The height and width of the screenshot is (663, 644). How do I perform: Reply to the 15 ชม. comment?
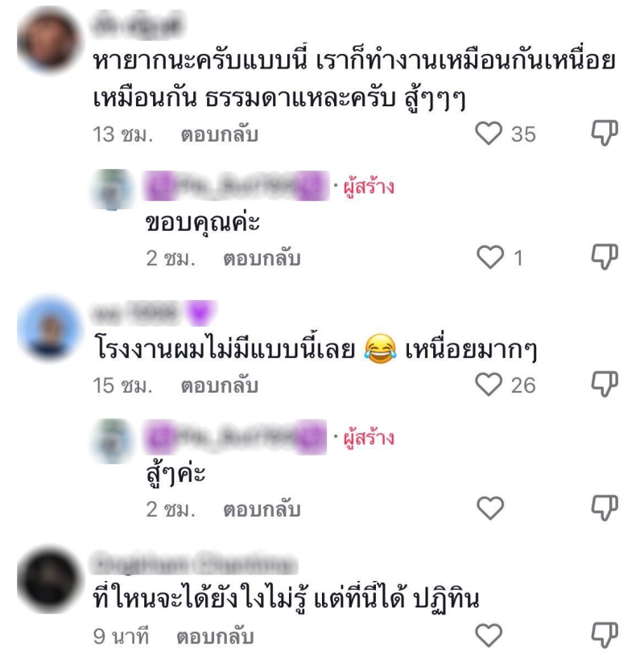coord(219,385)
